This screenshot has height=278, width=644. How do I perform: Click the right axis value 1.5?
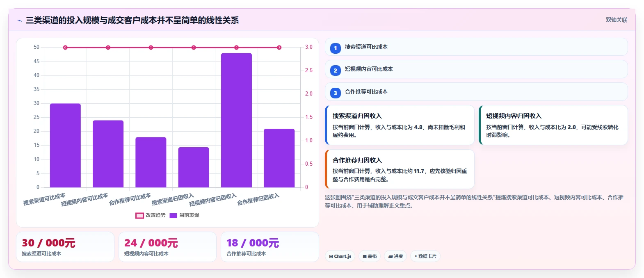(x=309, y=117)
